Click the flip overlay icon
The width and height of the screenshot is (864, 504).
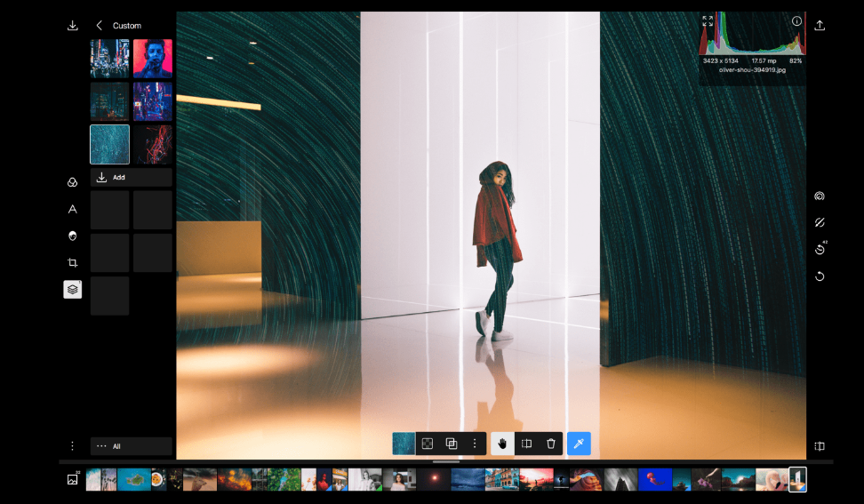pyautogui.click(x=526, y=444)
